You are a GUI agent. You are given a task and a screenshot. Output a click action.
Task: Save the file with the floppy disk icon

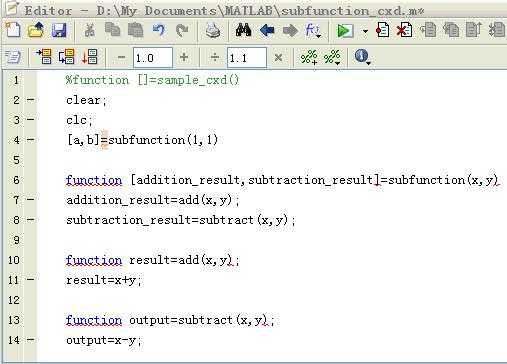point(59,30)
